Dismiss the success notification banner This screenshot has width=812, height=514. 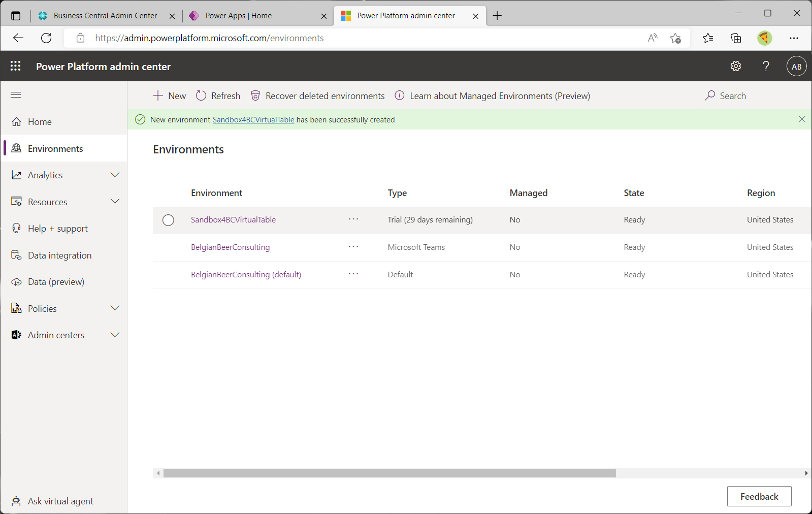[802, 119]
